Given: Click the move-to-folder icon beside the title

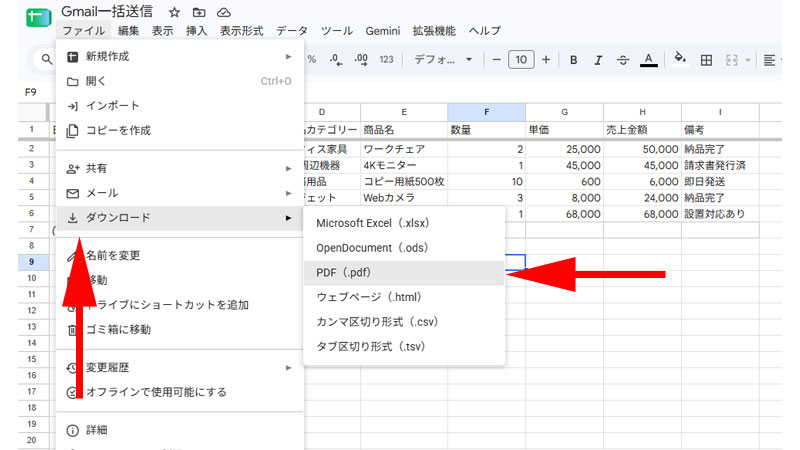Looking at the screenshot, I should [199, 12].
